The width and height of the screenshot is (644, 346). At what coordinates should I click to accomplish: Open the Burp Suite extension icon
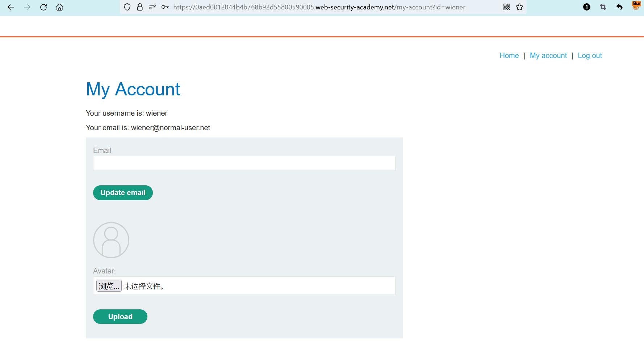click(636, 6)
